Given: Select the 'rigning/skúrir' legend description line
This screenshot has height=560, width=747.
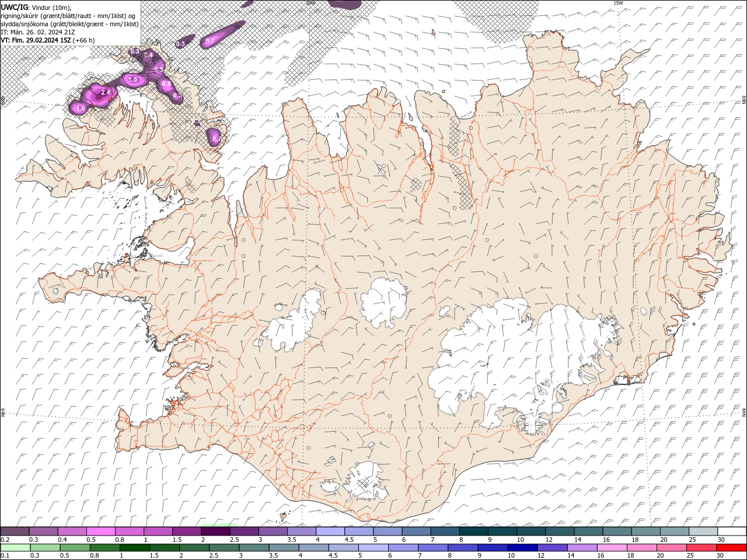Looking at the screenshot, I should 68,15.
